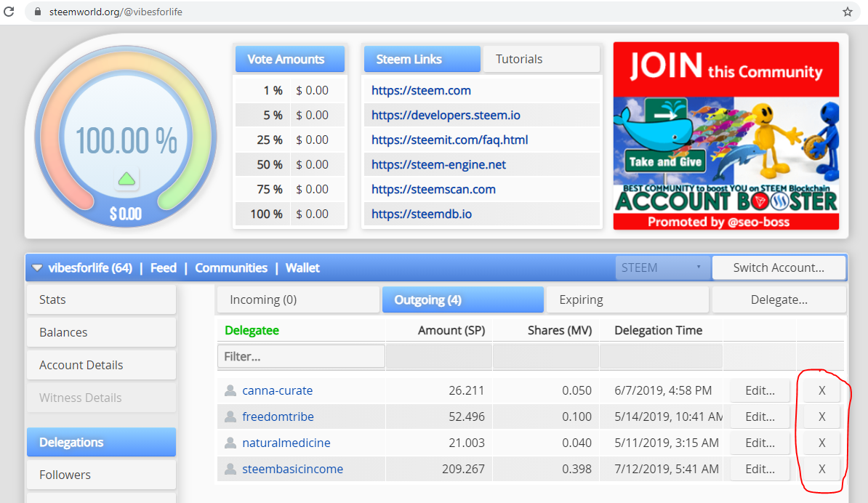The width and height of the screenshot is (868, 503).
Task: Click the 100 % vote amount row
Action: coord(290,214)
